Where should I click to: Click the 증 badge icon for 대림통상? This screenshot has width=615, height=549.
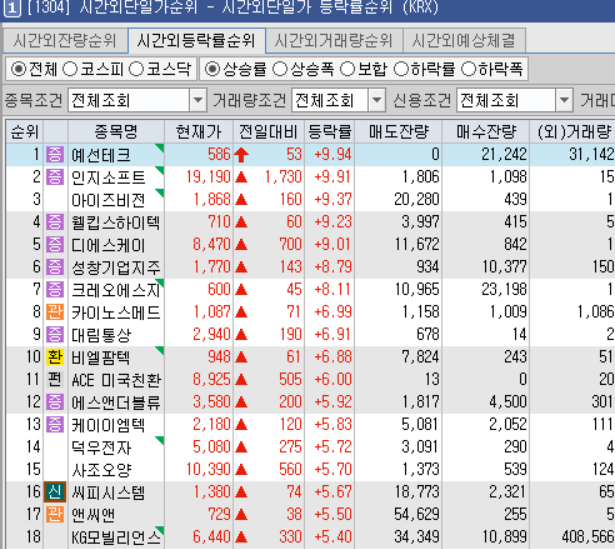pyautogui.click(x=55, y=334)
